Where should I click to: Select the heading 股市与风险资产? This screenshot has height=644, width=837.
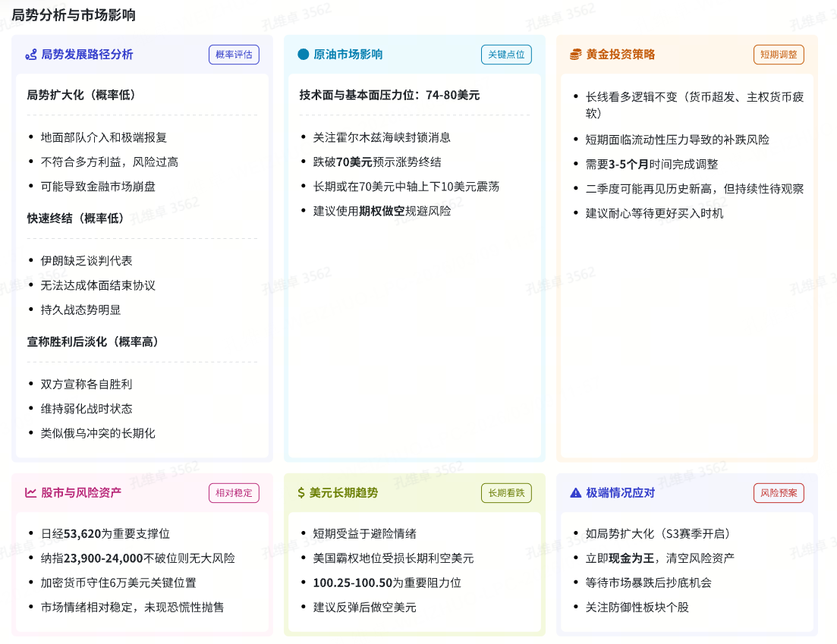coord(81,492)
